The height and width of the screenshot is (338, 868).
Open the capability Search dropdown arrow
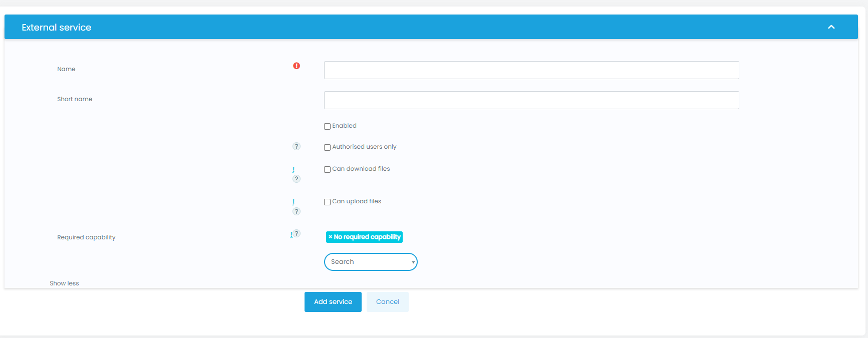pyautogui.click(x=413, y=262)
